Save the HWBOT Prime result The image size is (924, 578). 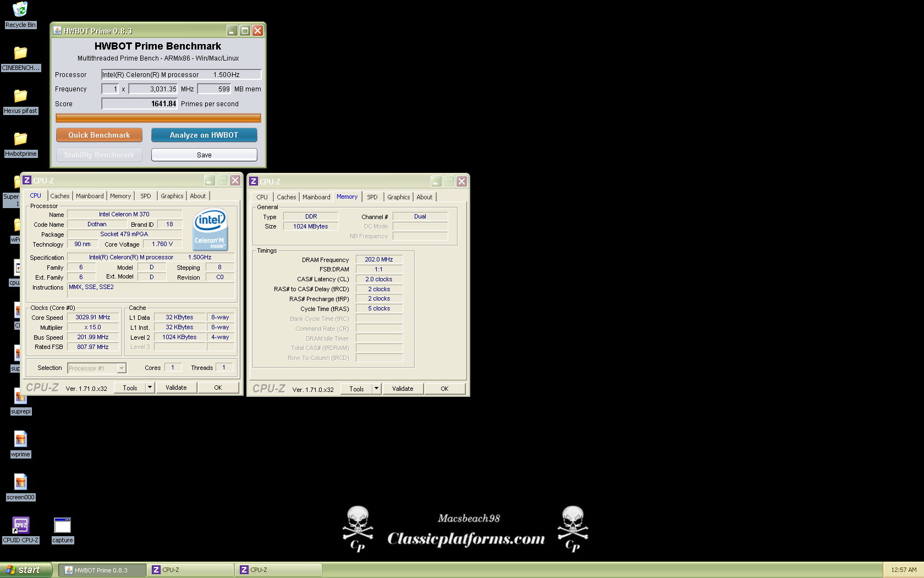[204, 155]
